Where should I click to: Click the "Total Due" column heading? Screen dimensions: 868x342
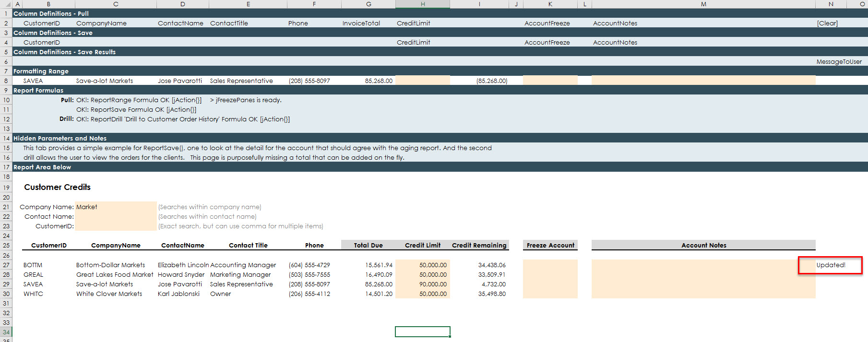(x=368, y=245)
